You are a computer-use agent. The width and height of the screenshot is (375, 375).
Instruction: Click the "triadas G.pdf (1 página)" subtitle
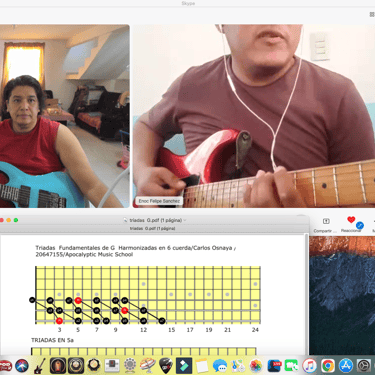(x=152, y=229)
